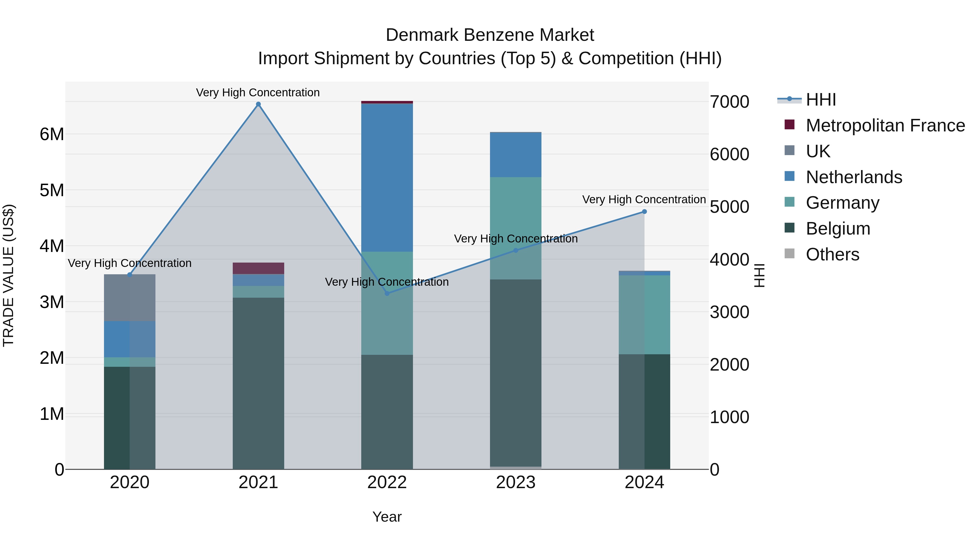This screenshot has height=551, width=980.
Task: Click the 'Denmark Benzene Market' chart title
Action: click(x=490, y=35)
